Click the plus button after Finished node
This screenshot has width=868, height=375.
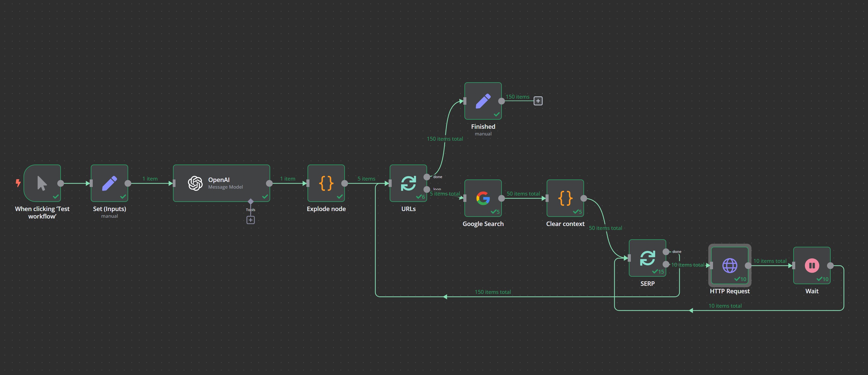click(538, 101)
